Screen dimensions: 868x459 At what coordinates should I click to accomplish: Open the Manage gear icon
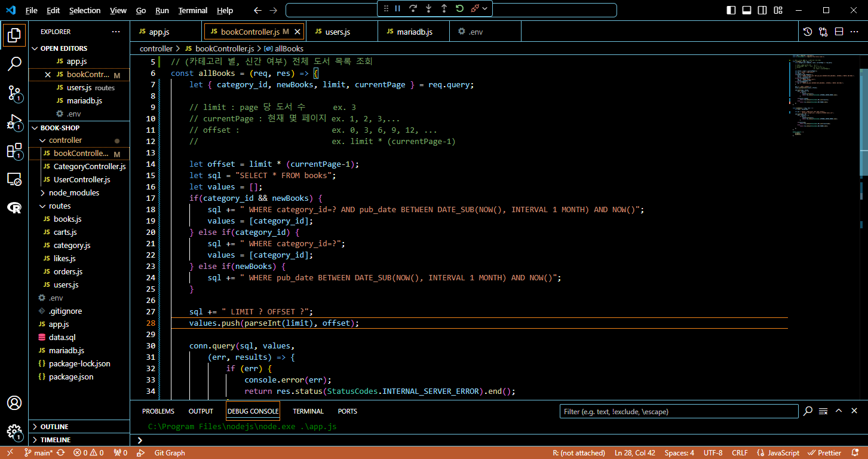coord(14,432)
